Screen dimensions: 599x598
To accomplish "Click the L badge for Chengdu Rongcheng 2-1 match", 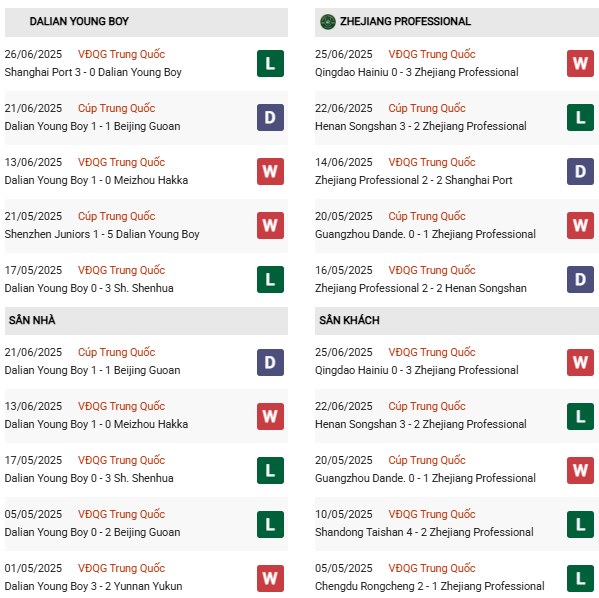I will tap(580, 578).
